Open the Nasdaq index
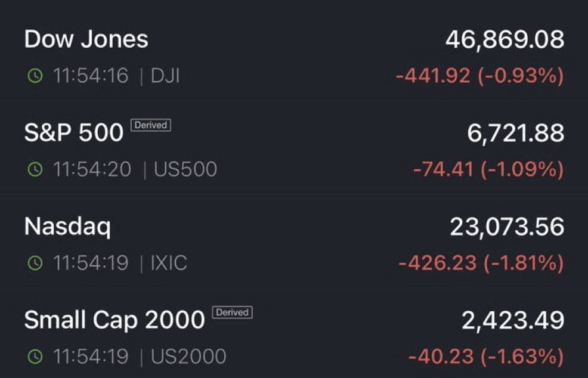Viewport: 588px width, 378px height. (67, 227)
